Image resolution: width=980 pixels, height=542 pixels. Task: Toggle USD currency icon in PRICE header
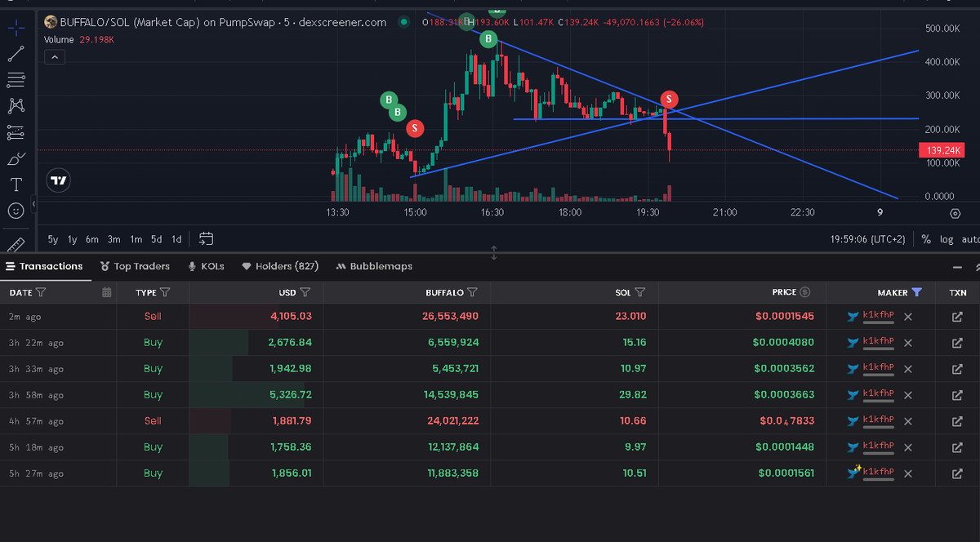pos(804,292)
